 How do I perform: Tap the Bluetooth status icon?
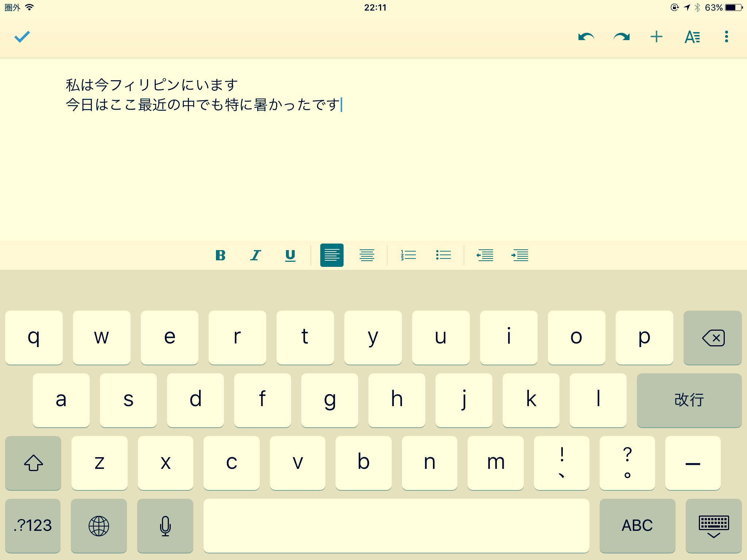[x=697, y=7]
